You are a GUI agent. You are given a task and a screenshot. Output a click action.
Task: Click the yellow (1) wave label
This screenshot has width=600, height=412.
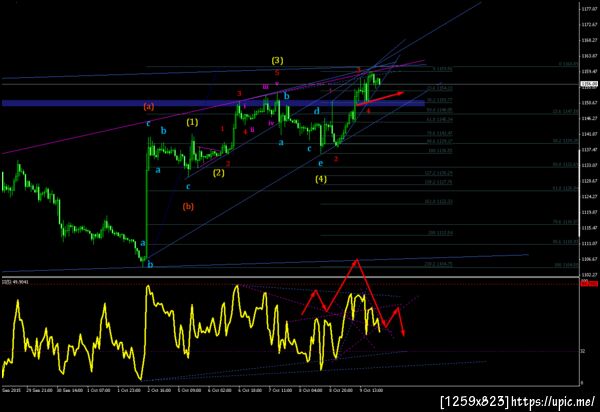(x=192, y=122)
